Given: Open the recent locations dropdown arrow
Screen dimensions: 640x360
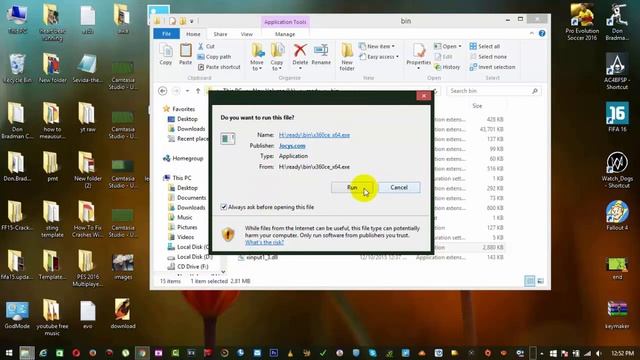Looking at the screenshot, I should [187, 91].
